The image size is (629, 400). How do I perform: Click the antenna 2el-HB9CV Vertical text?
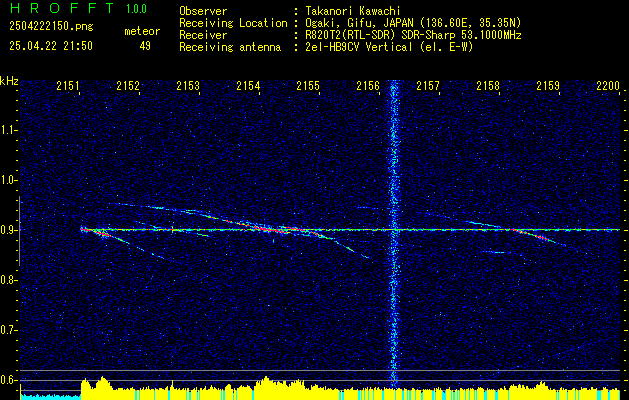390,47
